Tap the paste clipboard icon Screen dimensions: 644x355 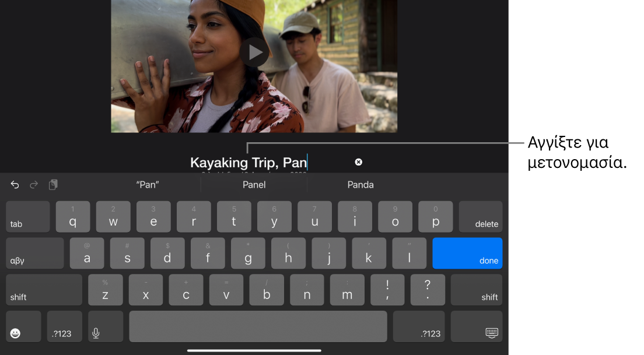(53, 185)
